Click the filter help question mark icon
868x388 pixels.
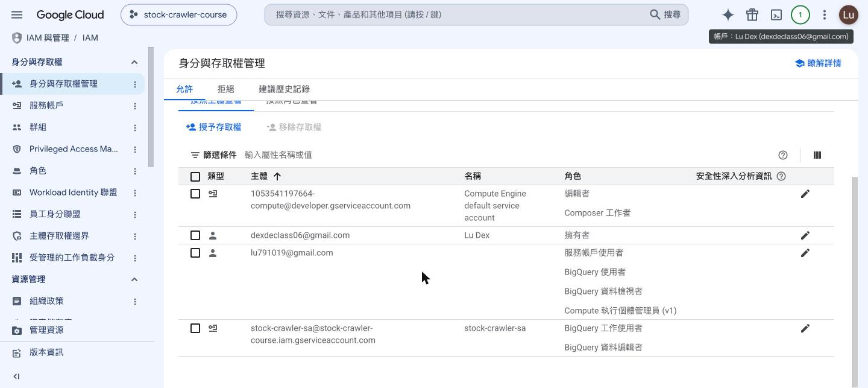pyautogui.click(x=783, y=155)
